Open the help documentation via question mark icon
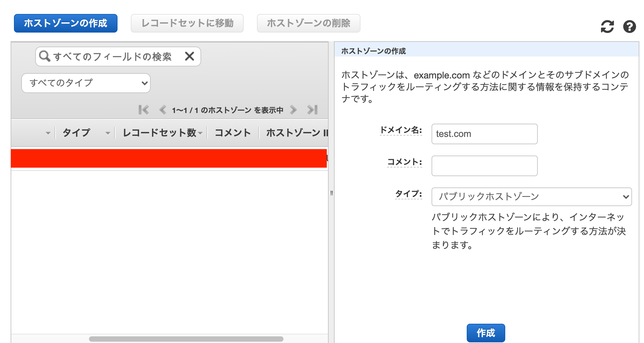The width and height of the screenshot is (644, 343). tap(630, 27)
